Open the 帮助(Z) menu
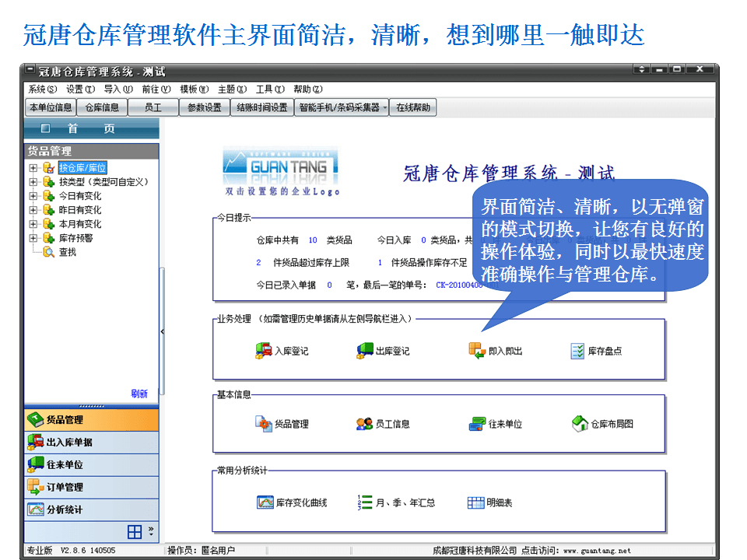The image size is (747, 560). coord(308,89)
